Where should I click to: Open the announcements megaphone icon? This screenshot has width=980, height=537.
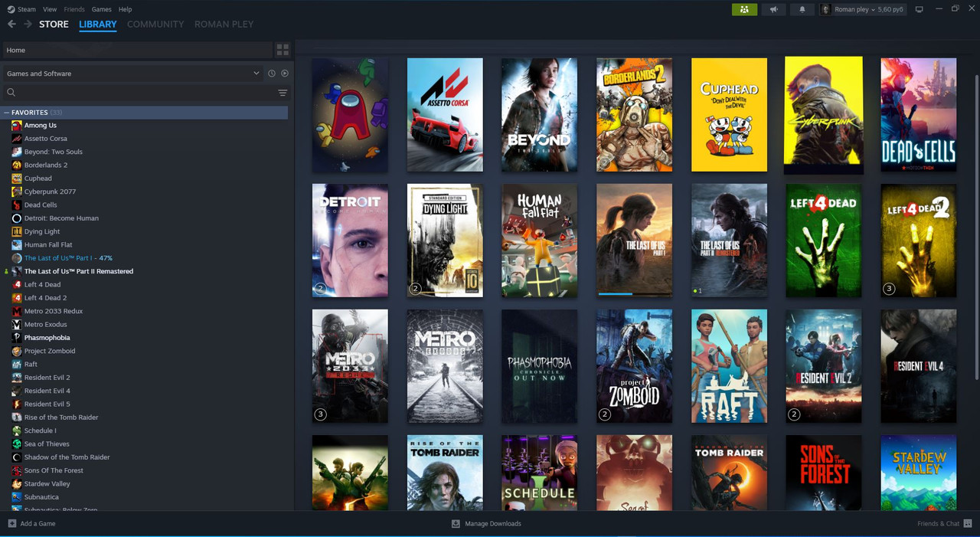click(x=773, y=9)
